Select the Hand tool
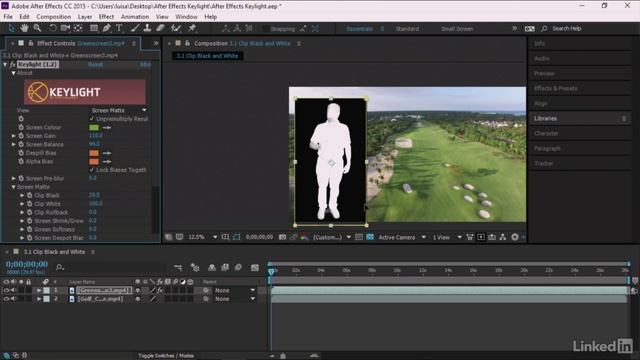The image size is (640, 360). [x=24, y=28]
